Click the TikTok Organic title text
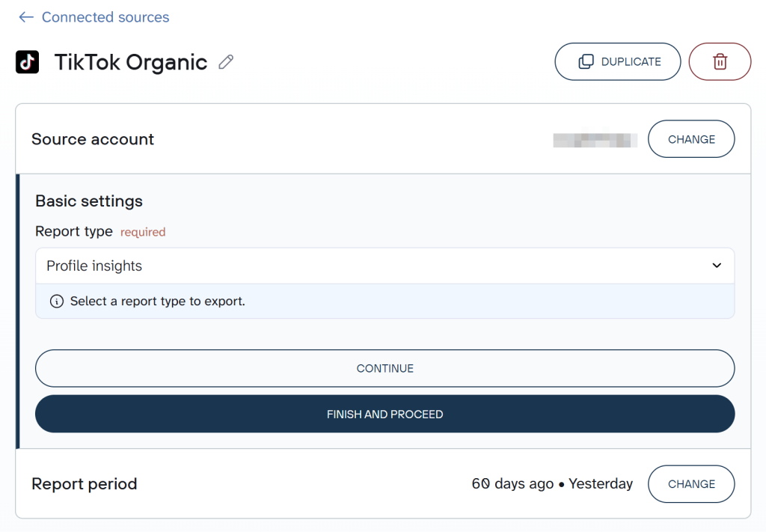766x532 pixels. (x=131, y=62)
